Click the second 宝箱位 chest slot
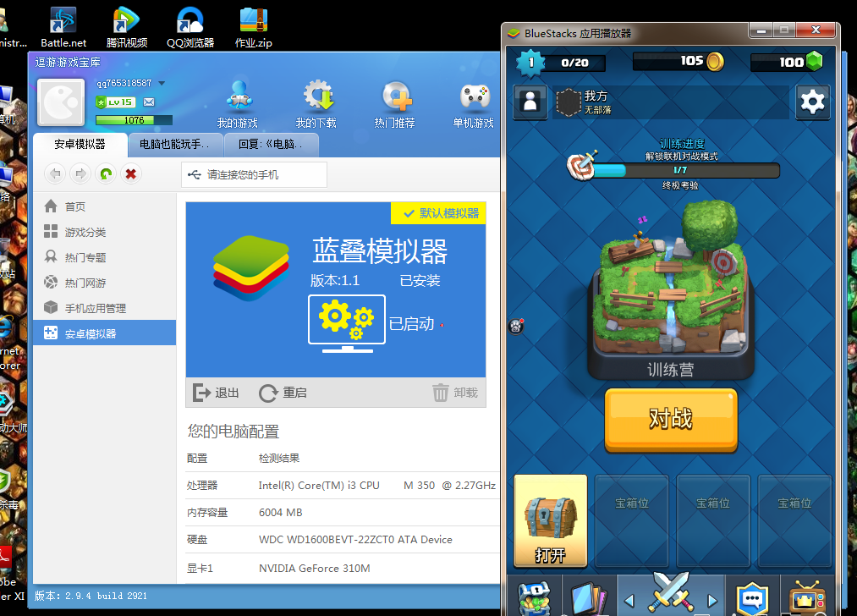The image size is (857, 616). [632, 521]
